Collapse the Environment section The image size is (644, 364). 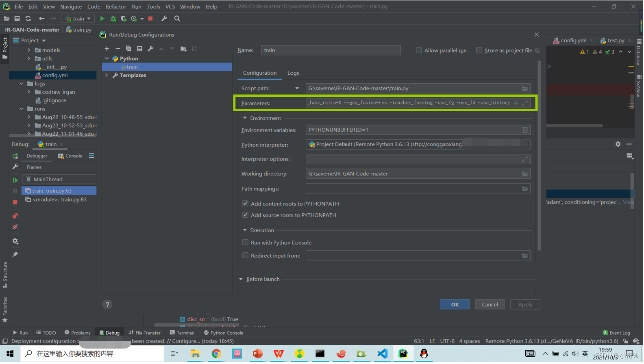pyautogui.click(x=245, y=118)
